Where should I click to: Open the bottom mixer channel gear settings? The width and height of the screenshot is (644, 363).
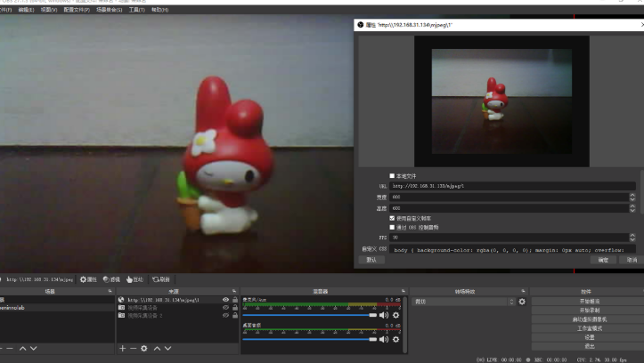tap(395, 339)
